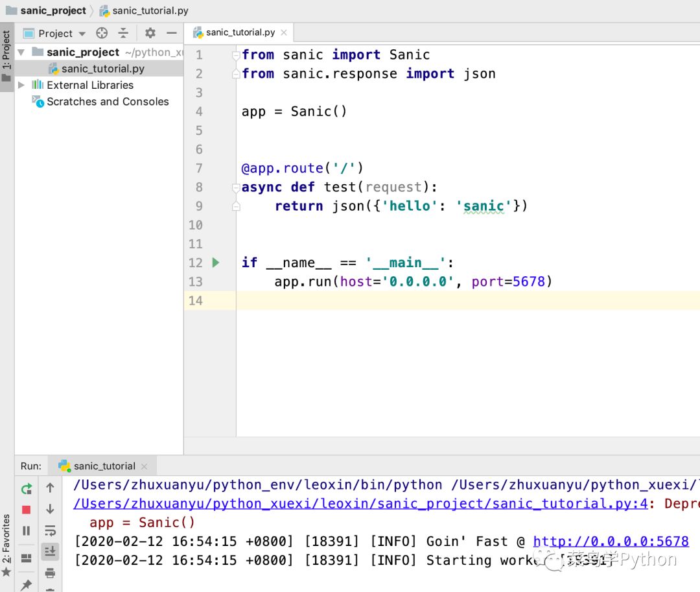The width and height of the screenshot is (700, 592).
Task: Rerun the sanic_tutorial program
Action: [27, 490]
